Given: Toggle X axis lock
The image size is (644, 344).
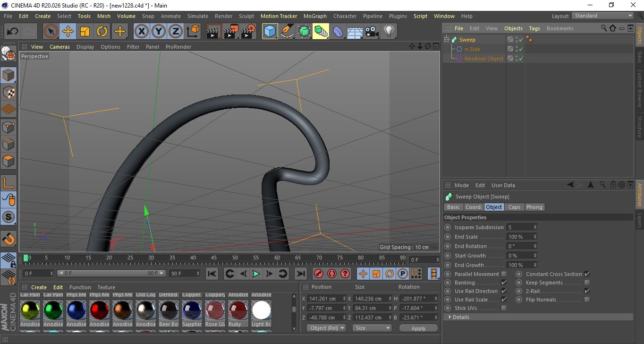Looking at the screenshot, I should (x=141, y=32).
